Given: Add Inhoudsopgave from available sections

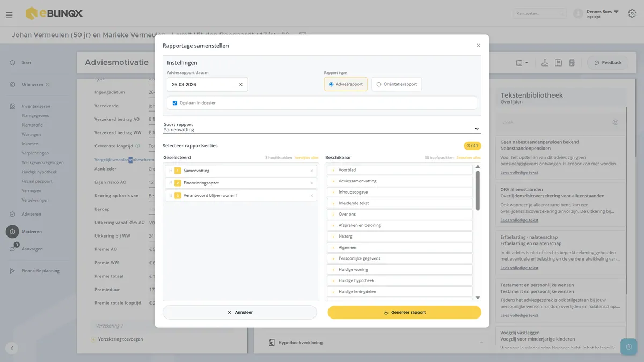Looking at the screenshot, I should (400, 192).
